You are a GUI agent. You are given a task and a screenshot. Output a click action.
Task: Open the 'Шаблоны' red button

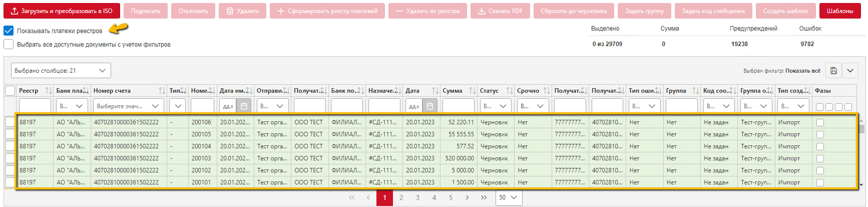pyautogui.click(x=840, y=11)
